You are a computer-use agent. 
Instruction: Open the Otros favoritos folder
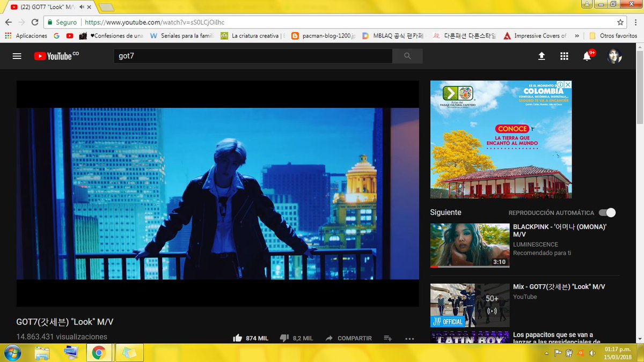click(613, 36)
